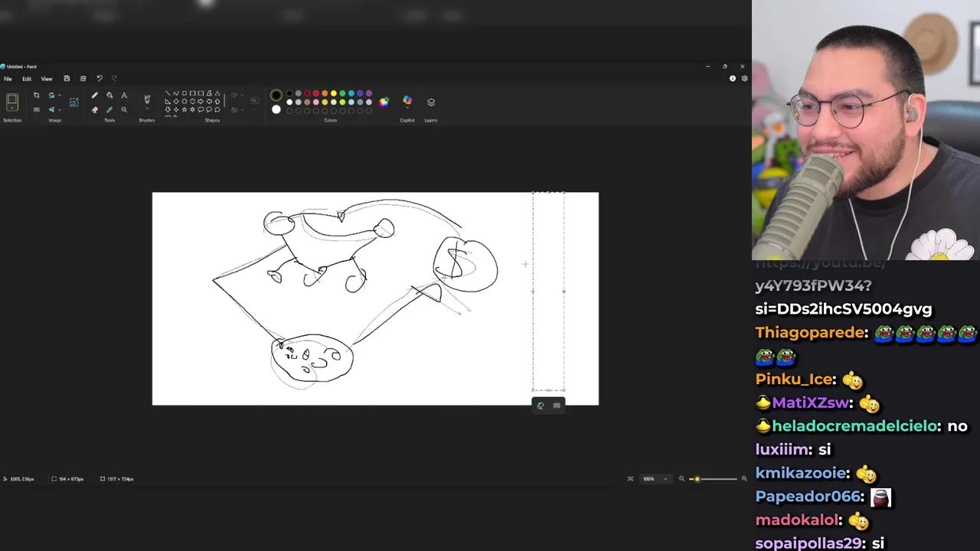Click the Papeador066 username in chat
Screen dimensions: 980x551
click(808, 497)
